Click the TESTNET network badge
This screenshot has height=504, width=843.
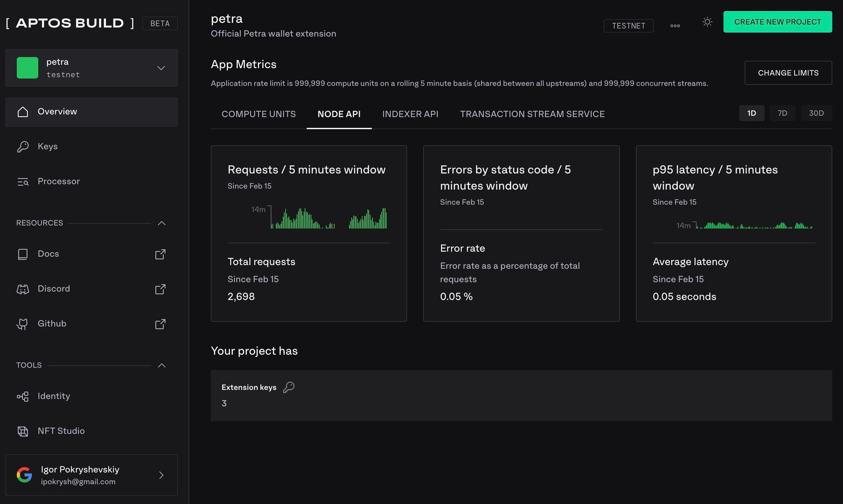(628, 26)
